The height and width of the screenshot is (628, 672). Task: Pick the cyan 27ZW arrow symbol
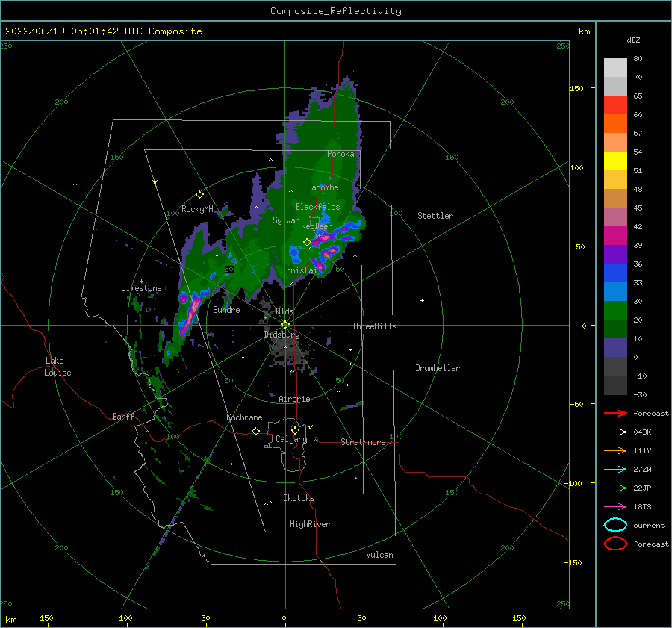pos(615,470)
